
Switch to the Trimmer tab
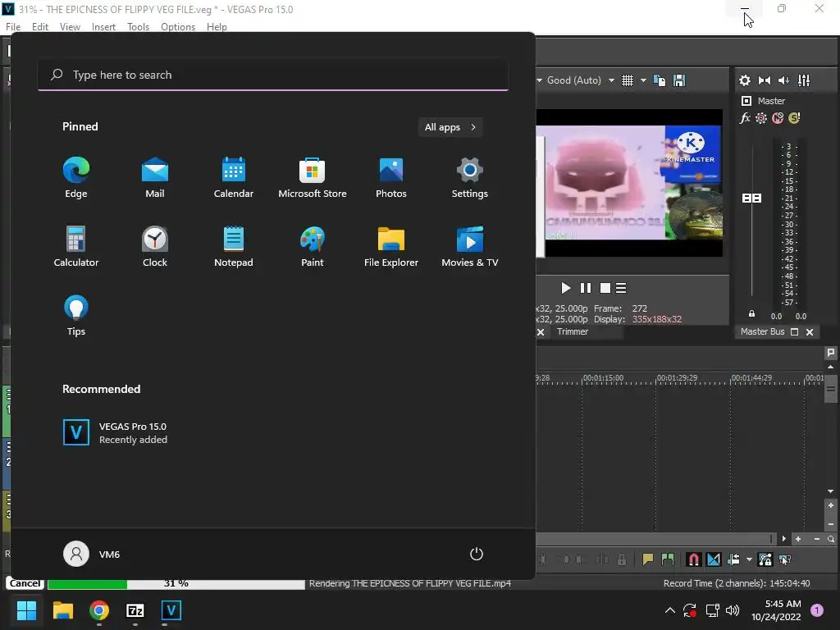572,331
